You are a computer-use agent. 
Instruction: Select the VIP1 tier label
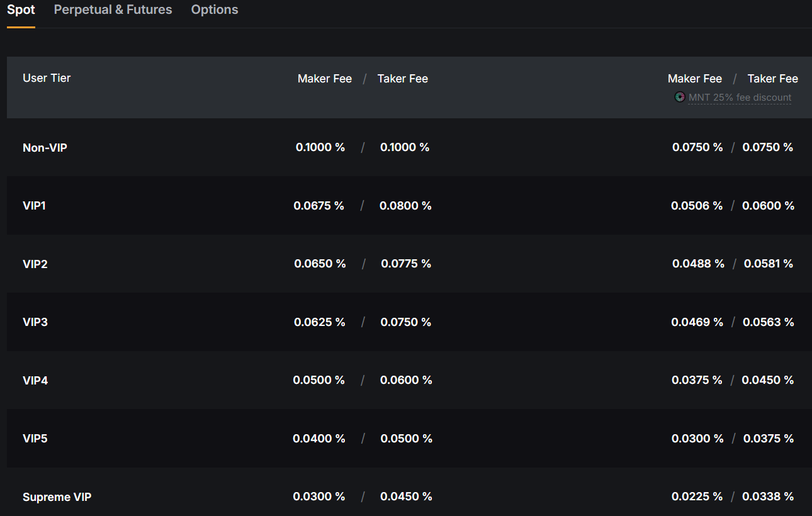[x=35, y=206]
